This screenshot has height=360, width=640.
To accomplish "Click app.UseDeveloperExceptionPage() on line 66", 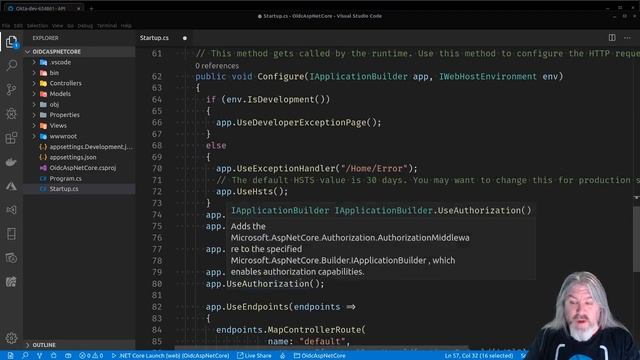I will pos(298,122).
